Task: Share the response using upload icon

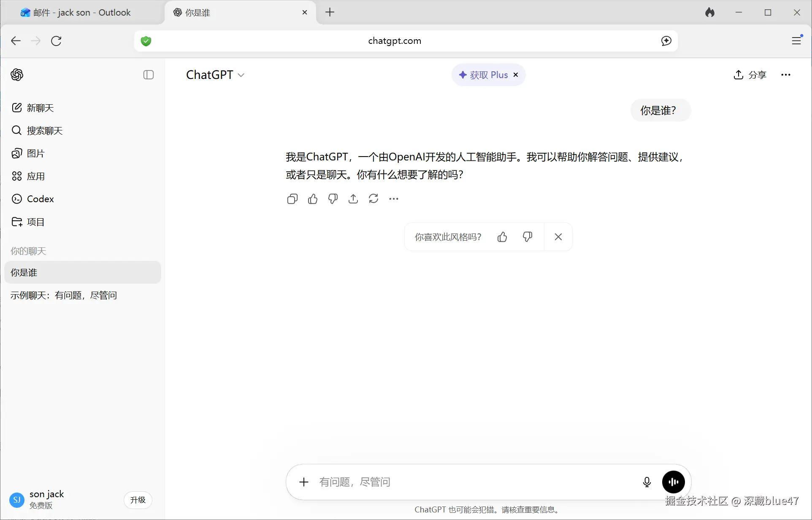Action: click(353, 199)
